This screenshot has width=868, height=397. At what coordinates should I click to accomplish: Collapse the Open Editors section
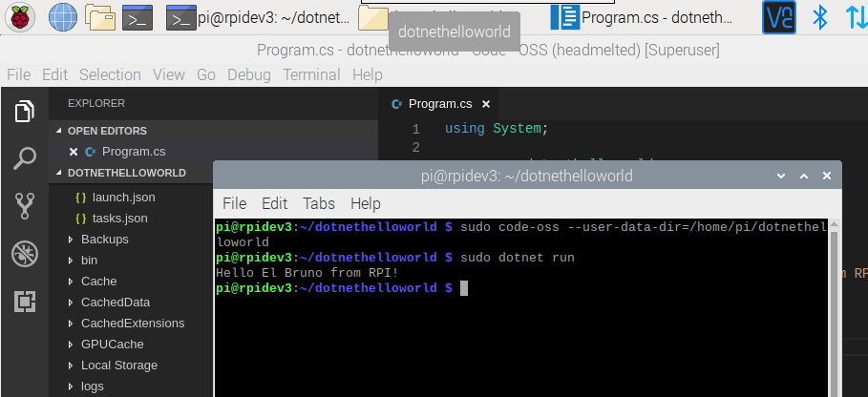coord(213,131)
